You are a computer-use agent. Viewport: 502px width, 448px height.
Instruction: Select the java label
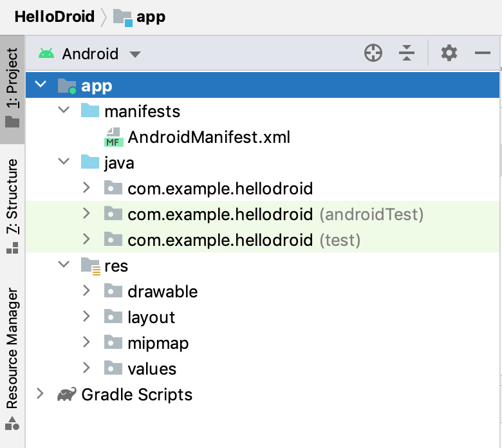tap(119, 163)
